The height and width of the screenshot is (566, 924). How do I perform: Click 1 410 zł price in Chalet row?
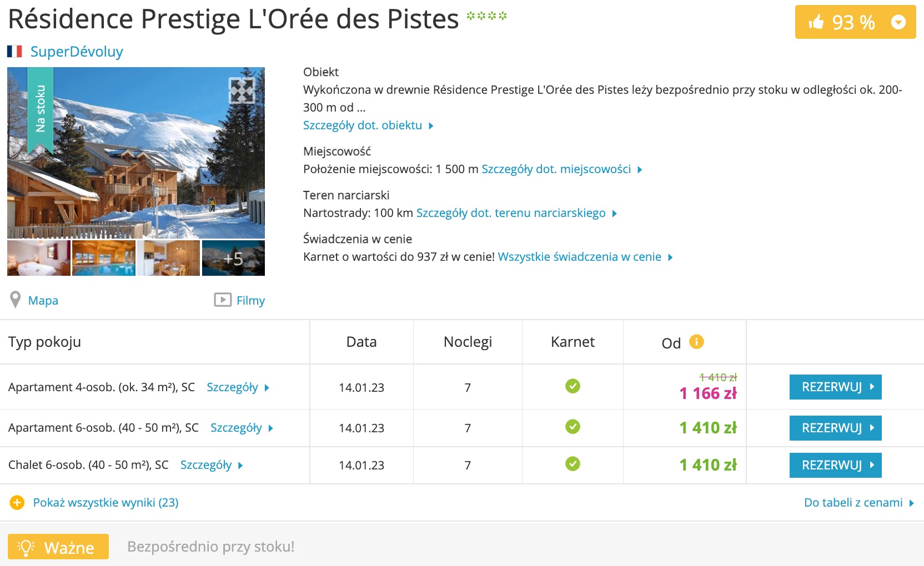(708, 465)
